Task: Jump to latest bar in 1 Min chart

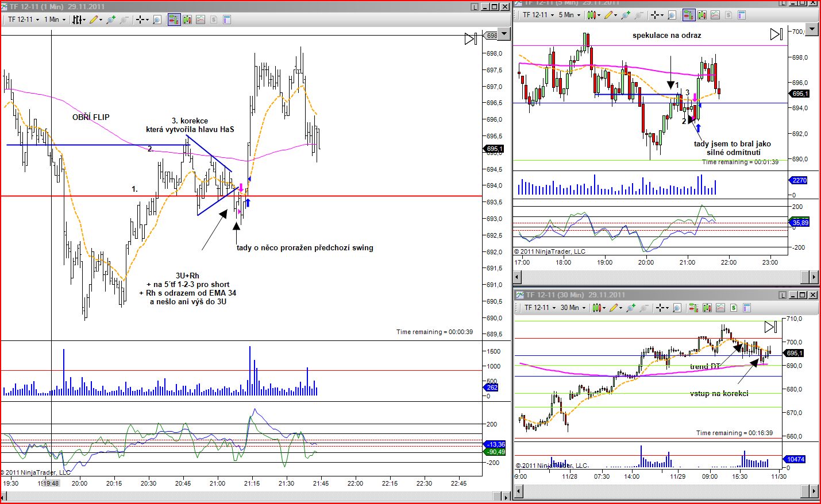Action: point(471,39)
